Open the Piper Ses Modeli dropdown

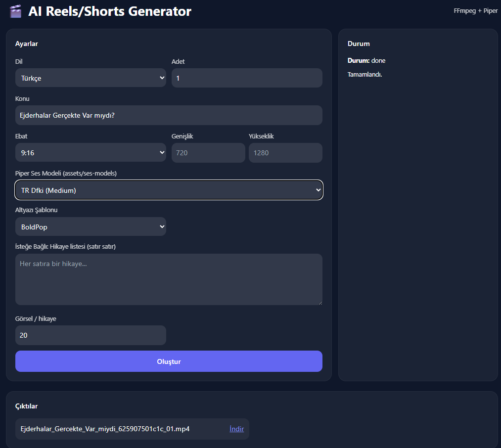pos(169,190)
